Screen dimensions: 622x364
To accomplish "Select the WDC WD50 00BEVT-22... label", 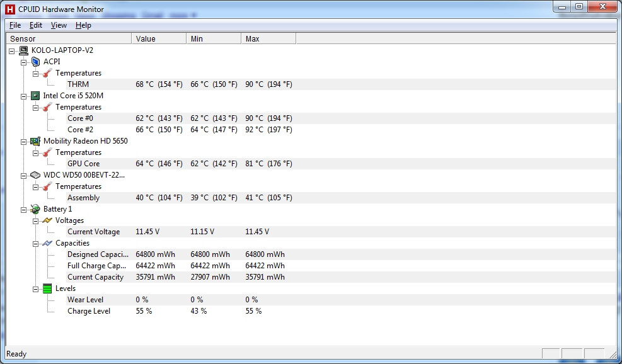I will click(x=84, y=175).
